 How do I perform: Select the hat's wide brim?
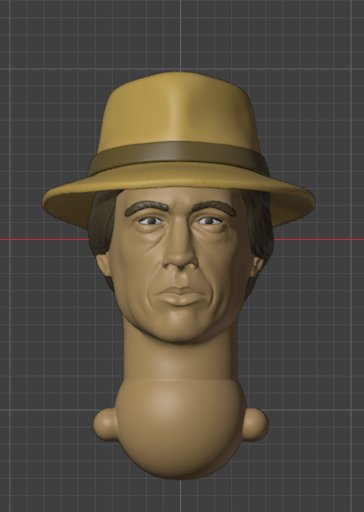[x=178, y=197]
